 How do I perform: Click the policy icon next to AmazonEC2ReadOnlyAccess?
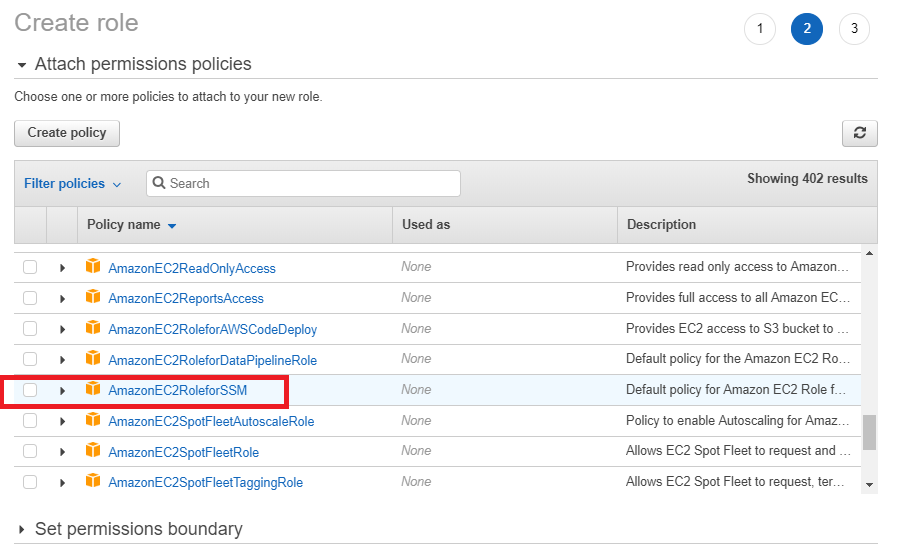point(93,267)
